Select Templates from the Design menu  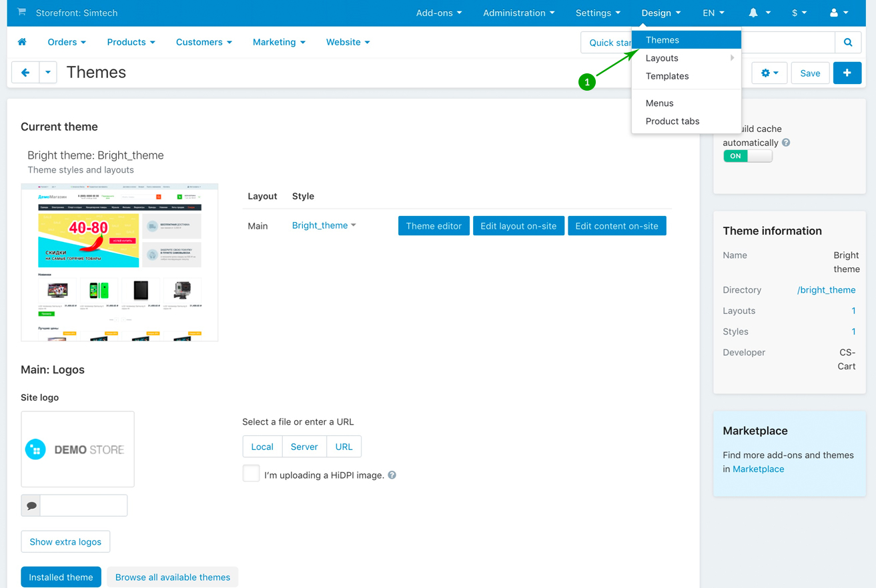point(667,76)
